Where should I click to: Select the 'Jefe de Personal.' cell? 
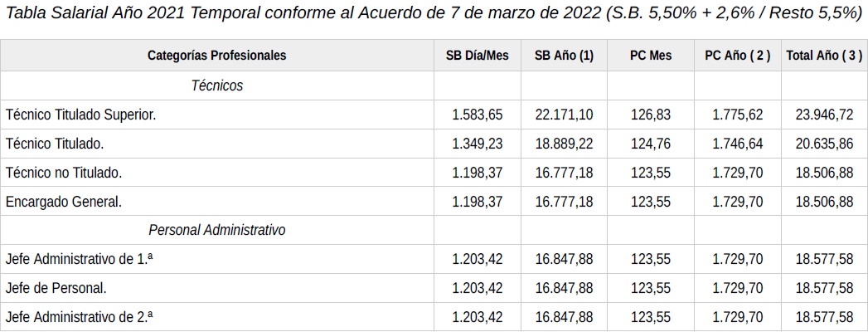(x=56, y=288)
